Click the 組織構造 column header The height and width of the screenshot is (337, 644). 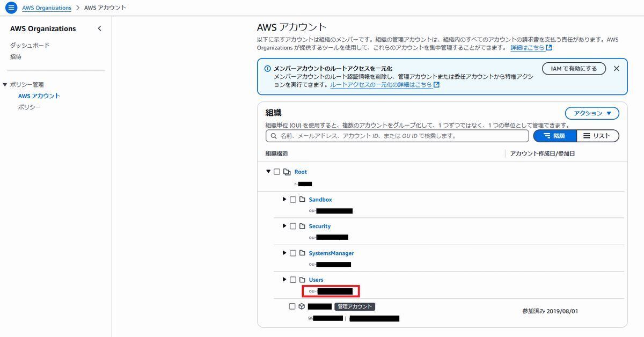tap(276, 153)
